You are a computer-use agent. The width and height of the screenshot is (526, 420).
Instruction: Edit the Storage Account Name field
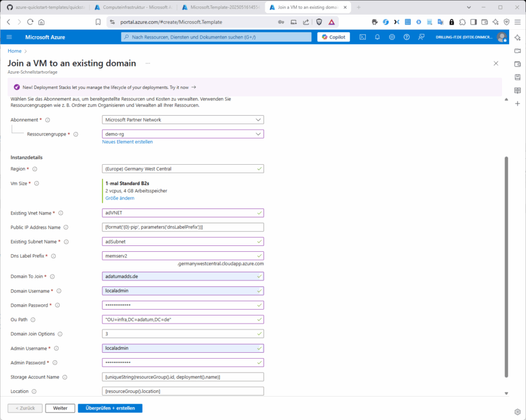[x=183, y=377]
